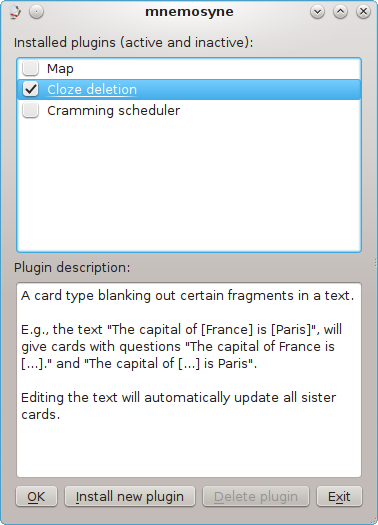Select the Cloze deletion list entry
The width and height of the screenshot is (378, 525).
(x=189, y=89)
